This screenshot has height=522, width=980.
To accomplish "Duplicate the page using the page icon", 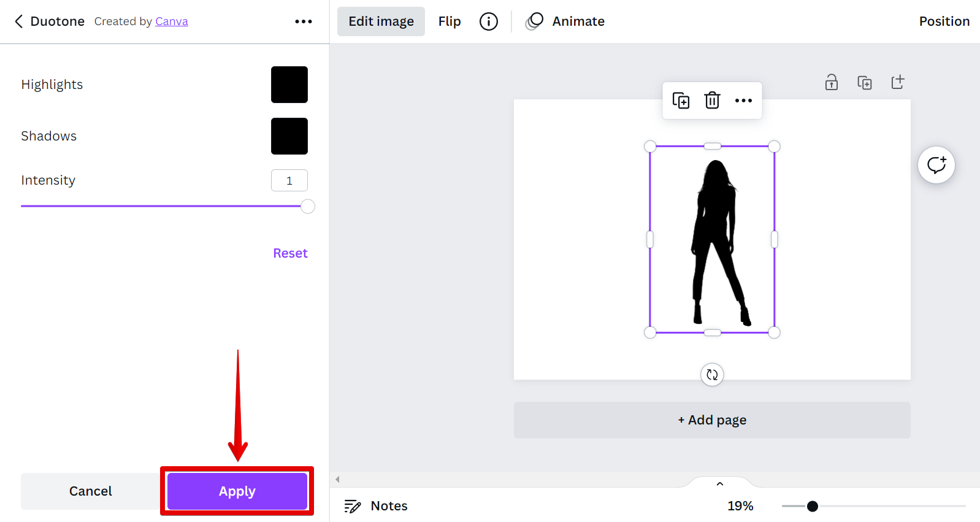I will tap(865, 82).
